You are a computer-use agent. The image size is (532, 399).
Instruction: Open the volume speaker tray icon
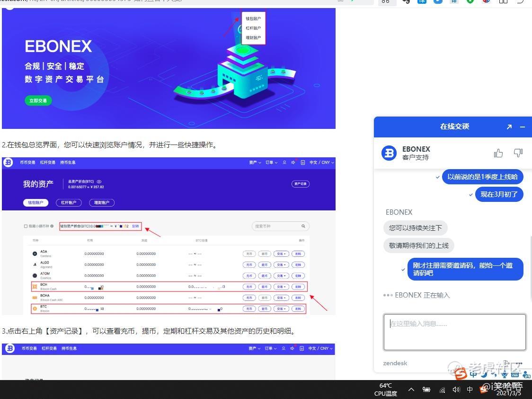(456, 390)
